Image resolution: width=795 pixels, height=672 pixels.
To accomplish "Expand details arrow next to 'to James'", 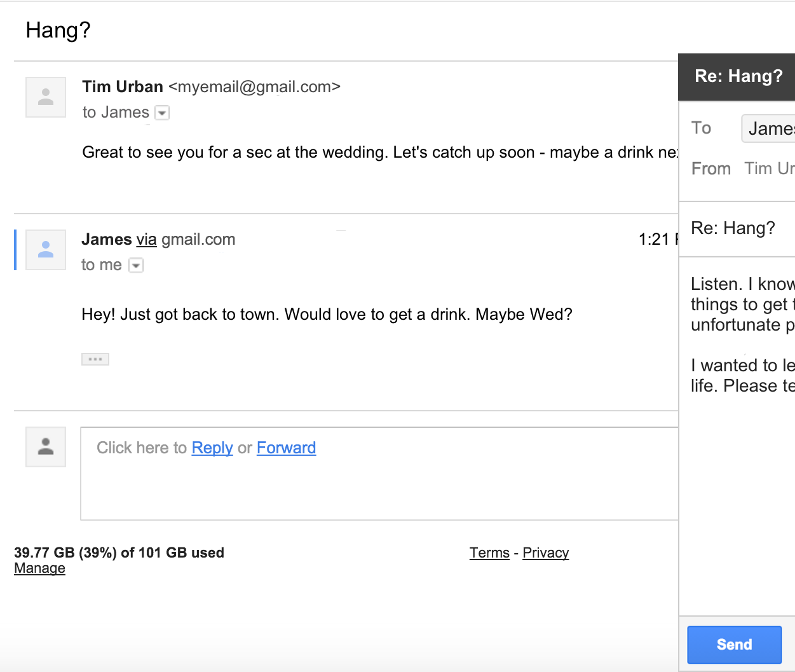I will [x=163, y=113].
